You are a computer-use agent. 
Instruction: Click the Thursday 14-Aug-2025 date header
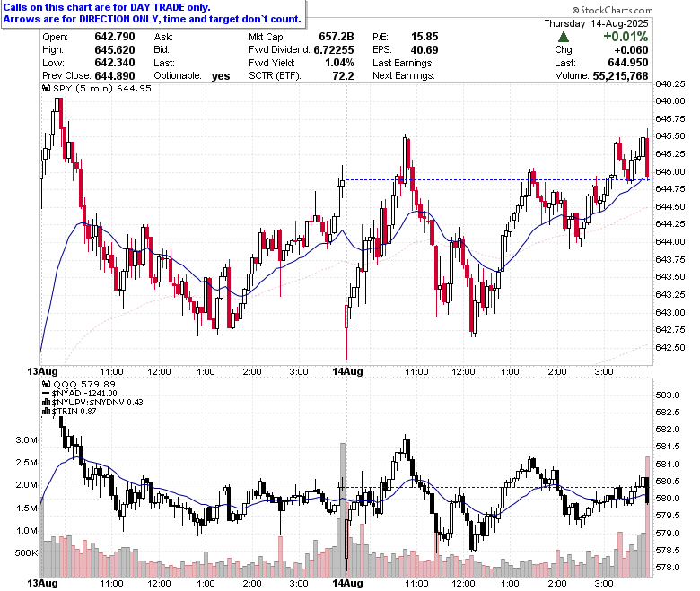tap(596, 23)
